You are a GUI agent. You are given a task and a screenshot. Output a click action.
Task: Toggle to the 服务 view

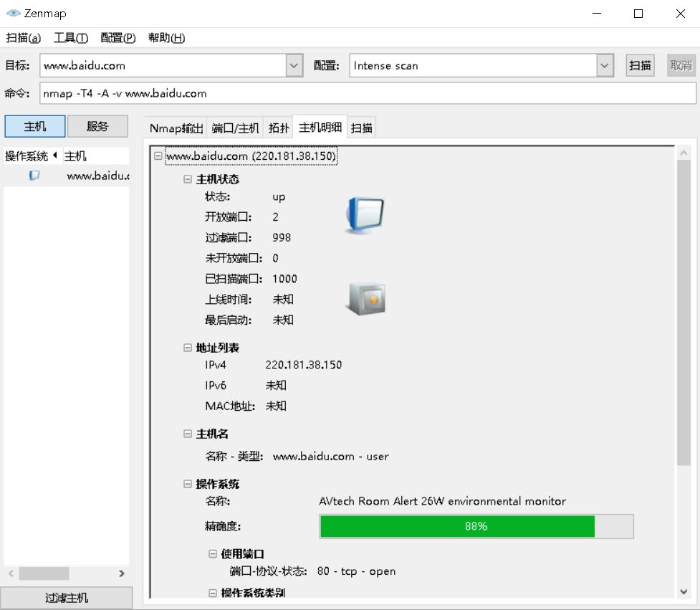[x=97, y=125]
